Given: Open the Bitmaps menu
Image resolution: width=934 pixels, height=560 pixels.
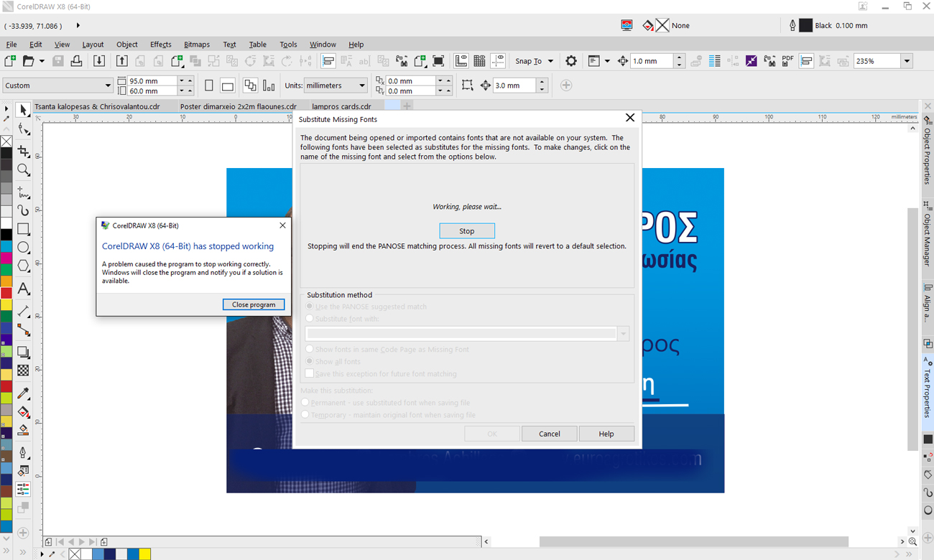Looking at the screenshot, I should [196, 45].
